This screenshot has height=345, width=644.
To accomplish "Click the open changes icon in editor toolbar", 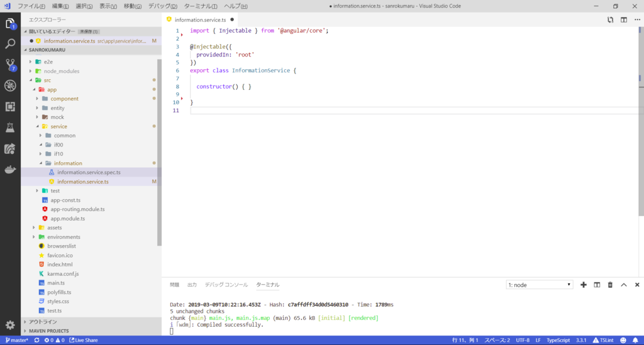I will pyautogui.click(x=610, y=19).
